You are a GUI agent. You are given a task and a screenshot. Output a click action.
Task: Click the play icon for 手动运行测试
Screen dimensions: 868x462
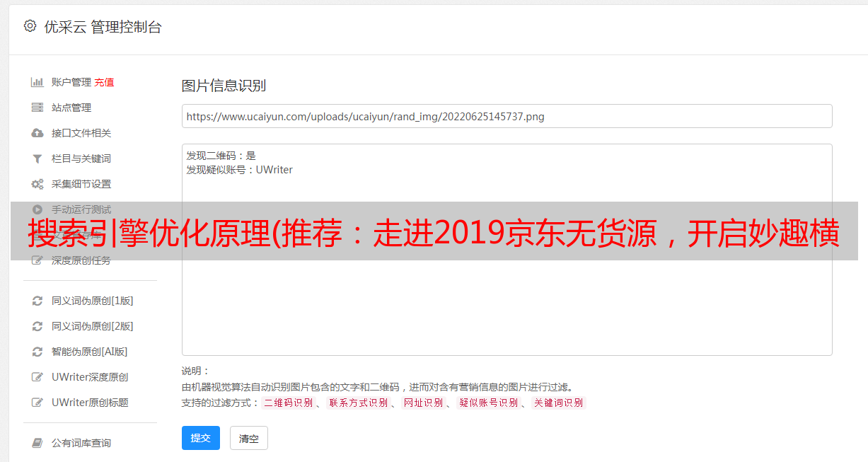point(37,209)
